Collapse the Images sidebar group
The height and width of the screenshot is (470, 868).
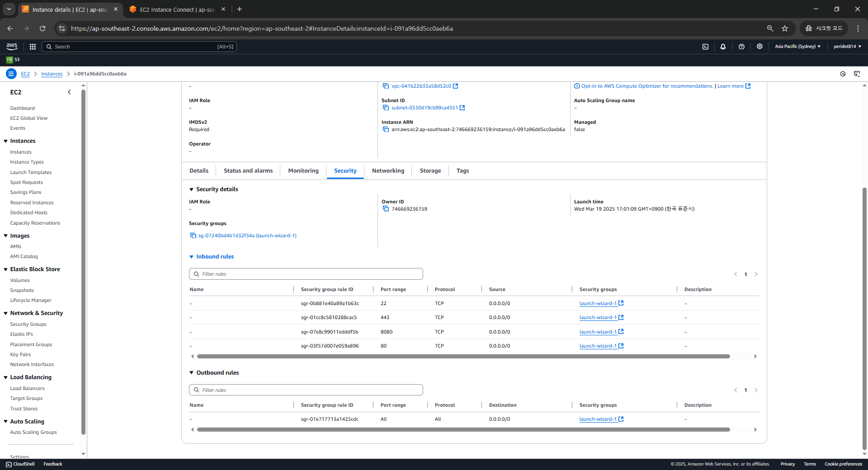(x=6, y=236)
